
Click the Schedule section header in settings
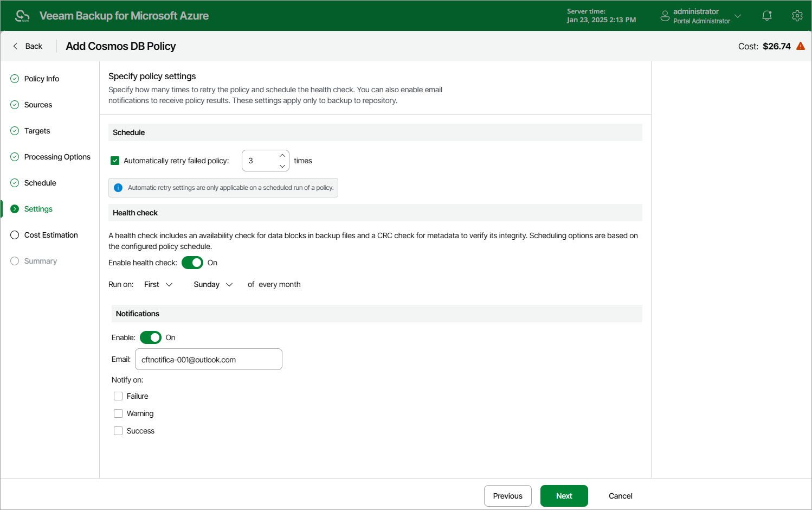pyautogui.click(x=375, y=132)
